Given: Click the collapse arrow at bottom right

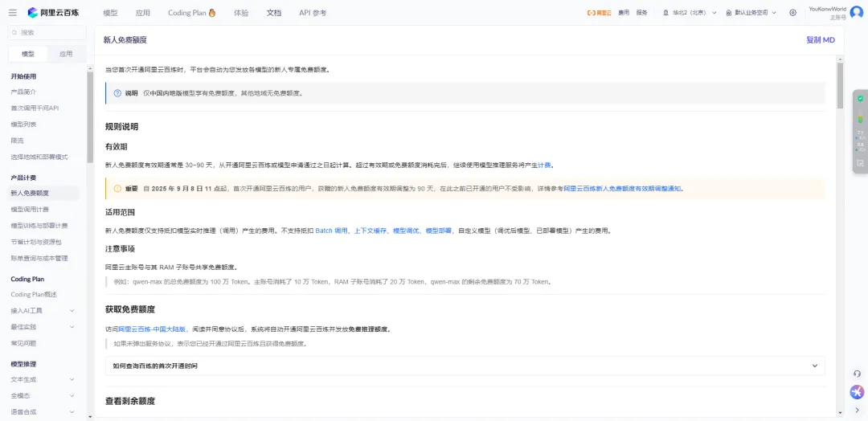Looking at the screenshot, I should pos(857,411).
